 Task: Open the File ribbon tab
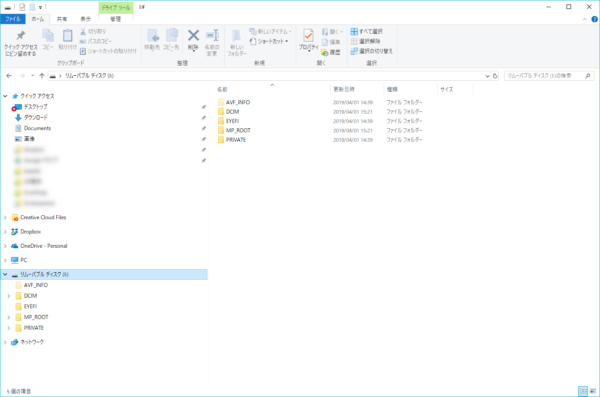(x=13, y=19)
